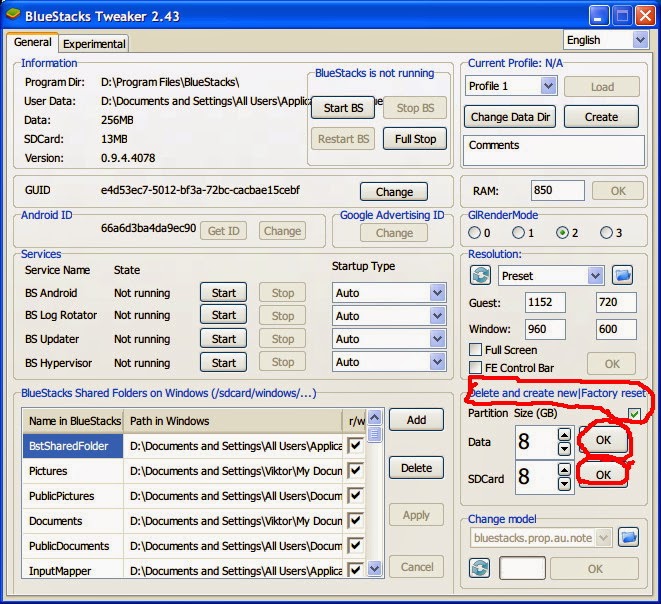This screenshot has height=604, width=661.
Task: Click Window width field 960
Action: coord(545,329)
